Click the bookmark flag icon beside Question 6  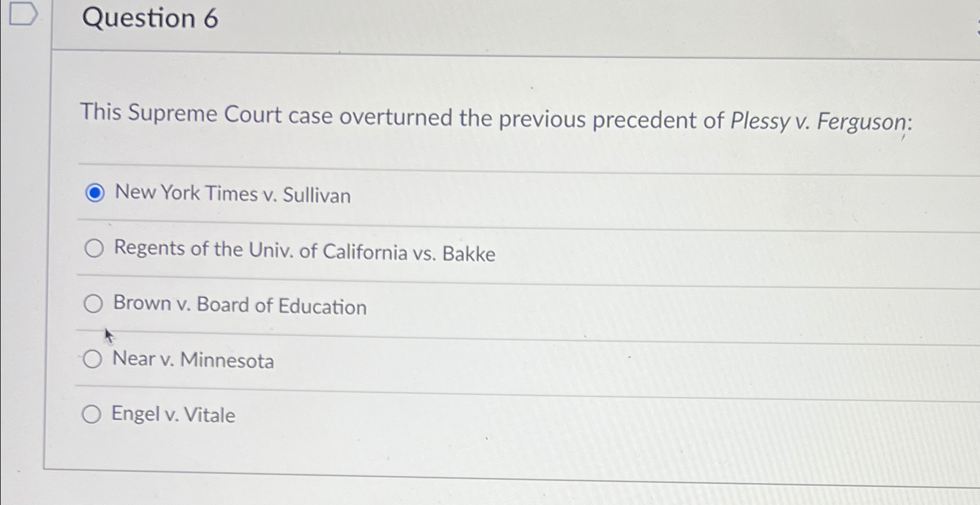[23, 14]
